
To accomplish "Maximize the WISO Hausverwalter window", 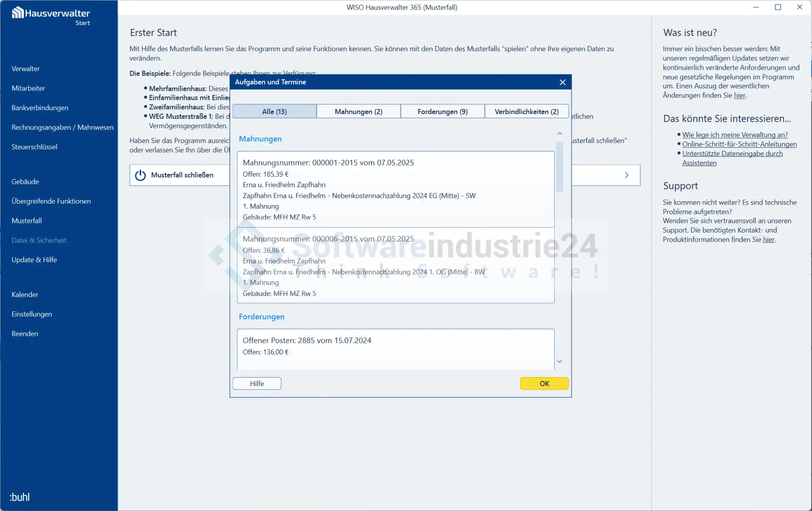I will [778, 7].
